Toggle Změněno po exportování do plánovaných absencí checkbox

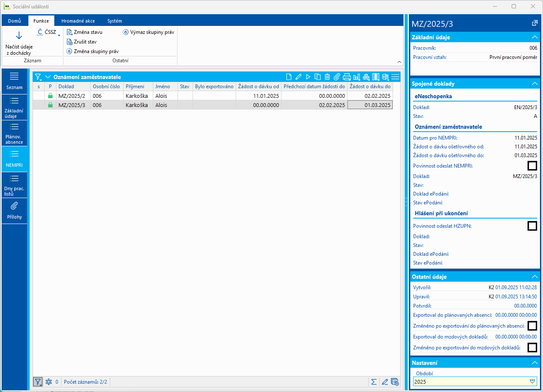(x=532, y=326)
